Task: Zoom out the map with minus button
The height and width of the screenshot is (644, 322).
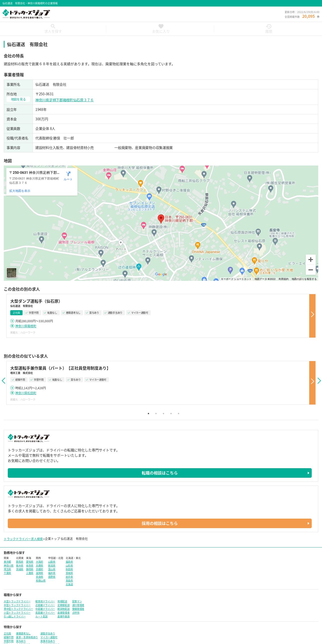Action: tap(310, 270)
